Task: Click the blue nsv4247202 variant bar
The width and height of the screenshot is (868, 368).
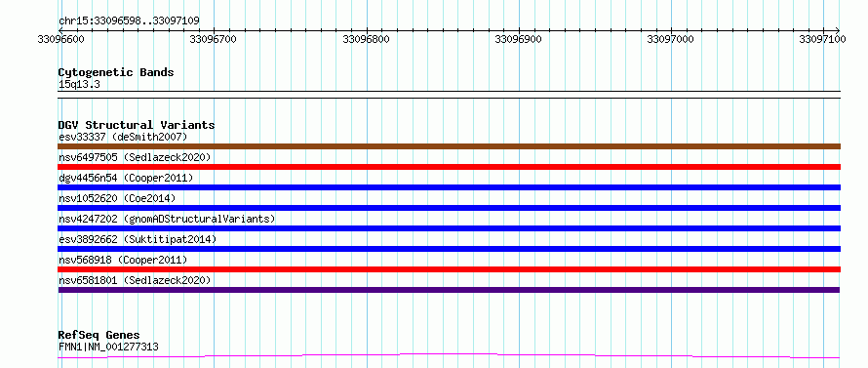Action: [449, 228]
